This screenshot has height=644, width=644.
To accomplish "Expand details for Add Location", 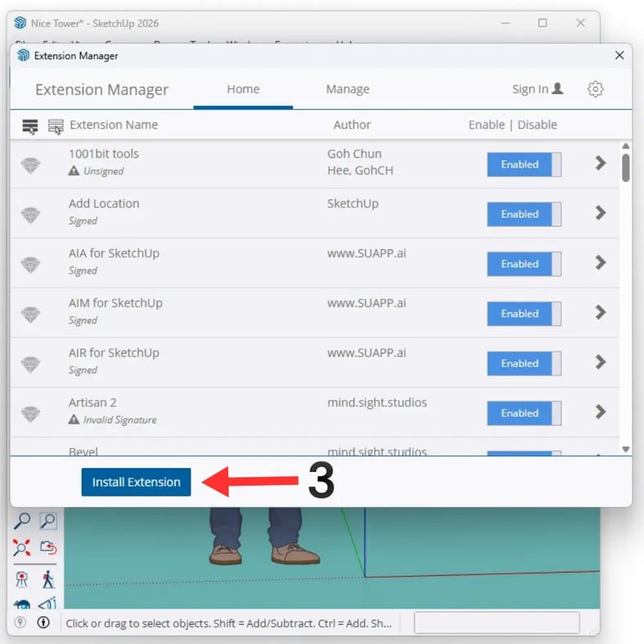I will [x=600, y=213].
